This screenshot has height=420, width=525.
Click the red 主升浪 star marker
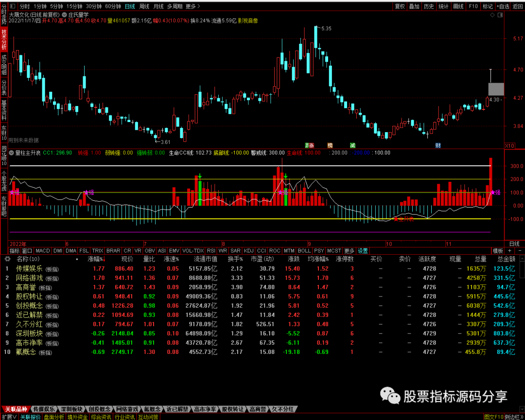click(396, 219)
